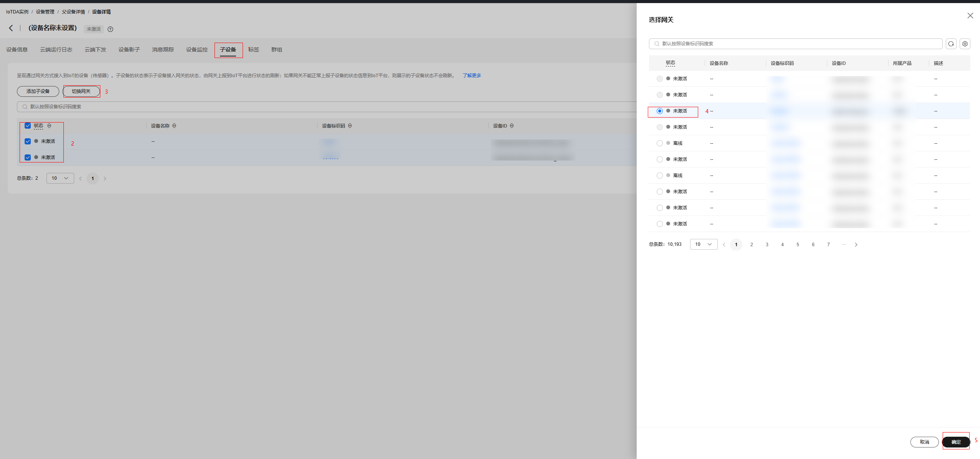Viewport: 980px width, 459px height.
Task: Go to page 4 of gateway list
Action: point(782,245)
